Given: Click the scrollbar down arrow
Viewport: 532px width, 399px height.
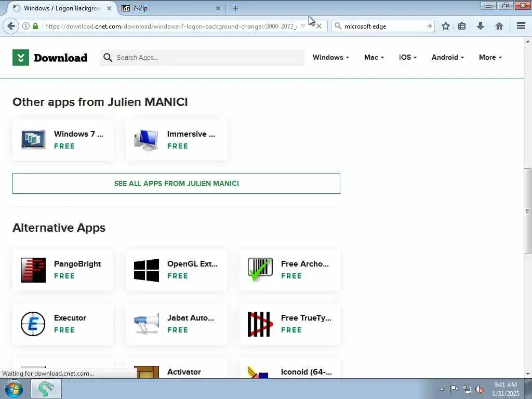Looking at the screenshot, I should (528, 374).
